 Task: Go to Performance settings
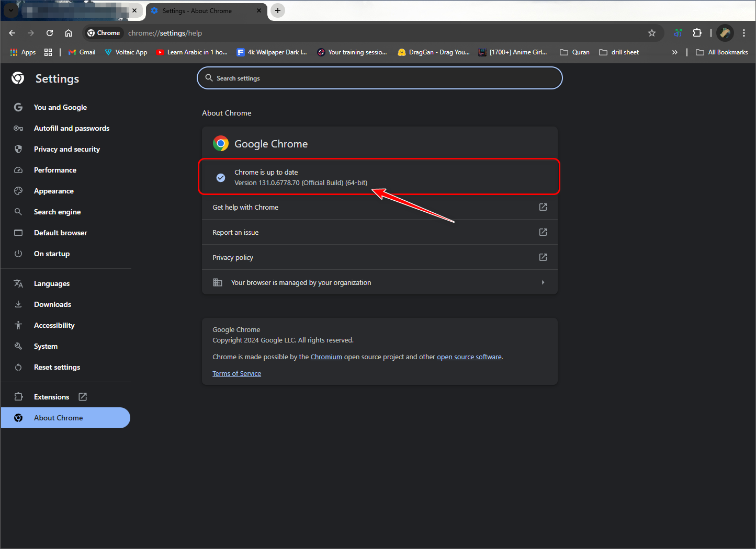pos(55,170)
